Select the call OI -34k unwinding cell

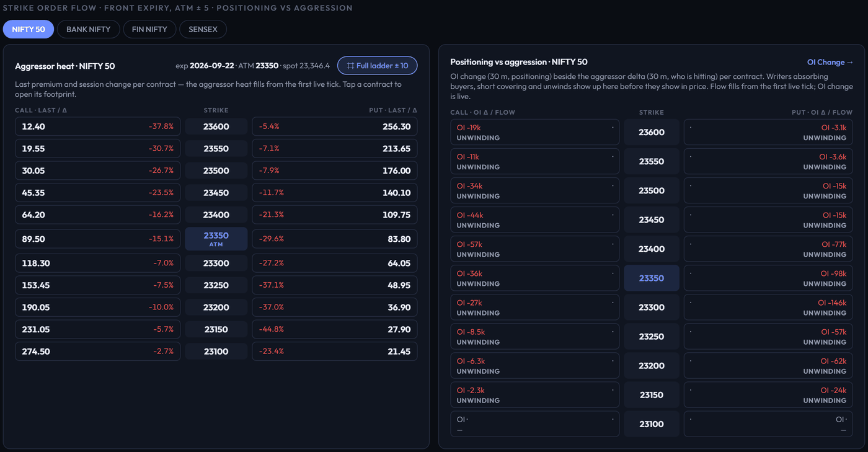coord(535,190)
